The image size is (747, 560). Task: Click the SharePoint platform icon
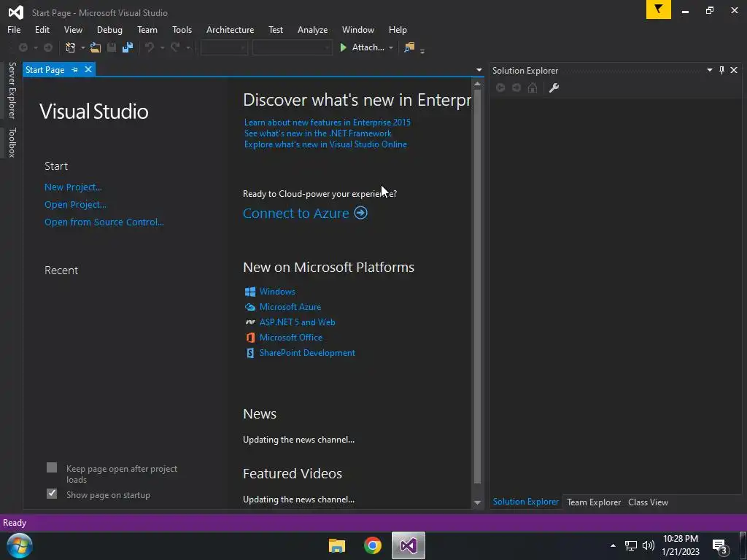pyautogui.click(x=250, y=353)
